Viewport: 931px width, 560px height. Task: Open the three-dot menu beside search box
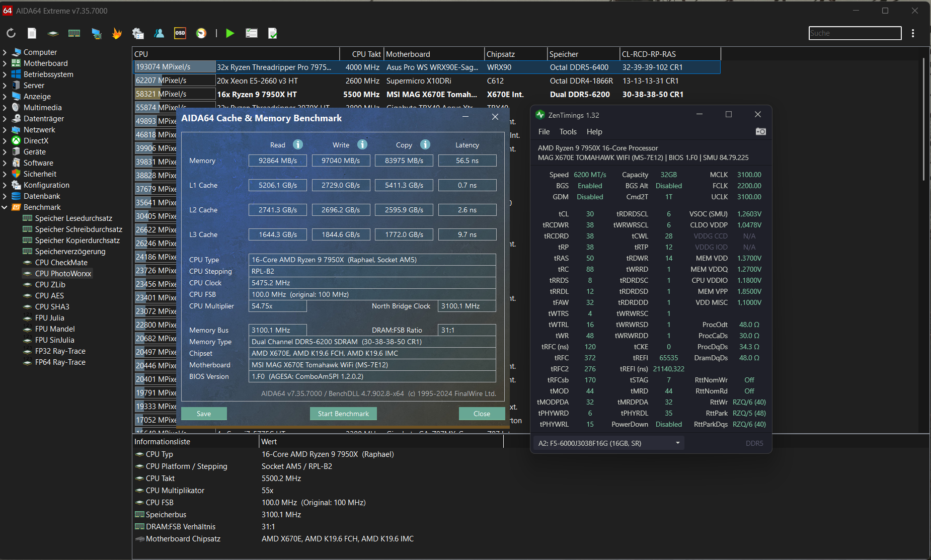click(x=913, y=33)
